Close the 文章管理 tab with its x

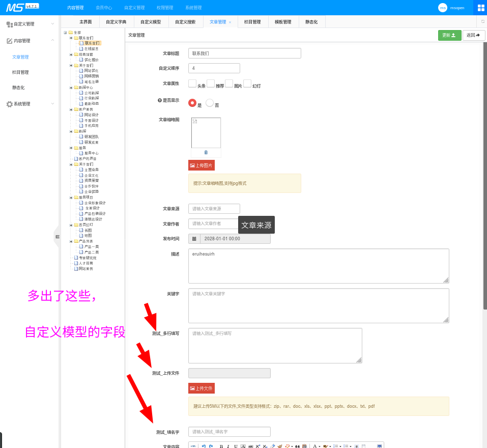click(230, 22)
